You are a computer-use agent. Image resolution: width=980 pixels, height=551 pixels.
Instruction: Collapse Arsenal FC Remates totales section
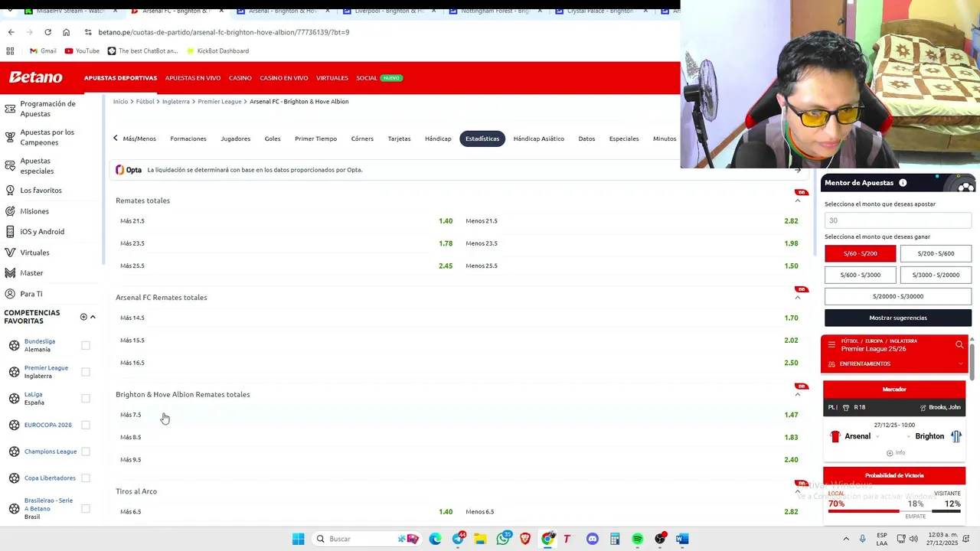[x=798, y=298]
